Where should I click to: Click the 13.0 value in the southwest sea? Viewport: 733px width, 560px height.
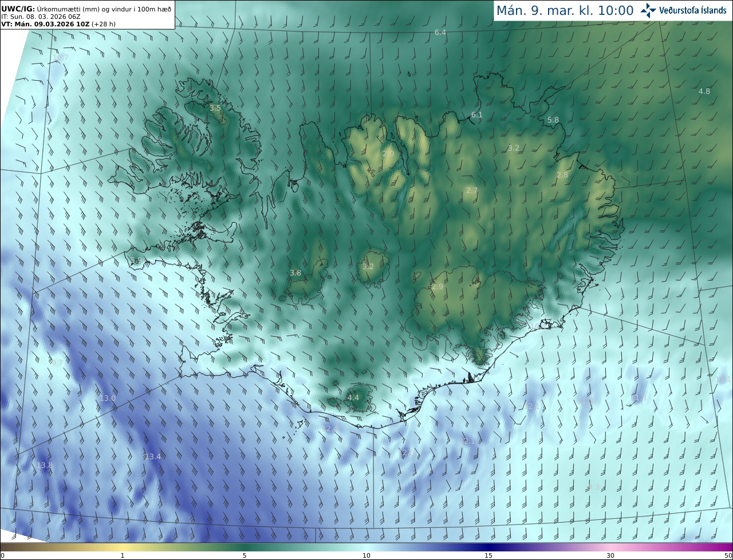108,398
